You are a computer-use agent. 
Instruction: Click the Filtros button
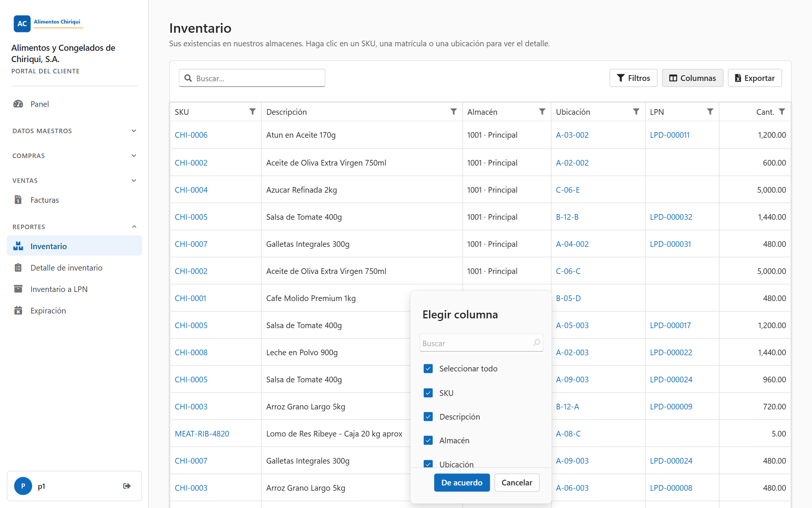pyautogui.click(x=633, y=78)
